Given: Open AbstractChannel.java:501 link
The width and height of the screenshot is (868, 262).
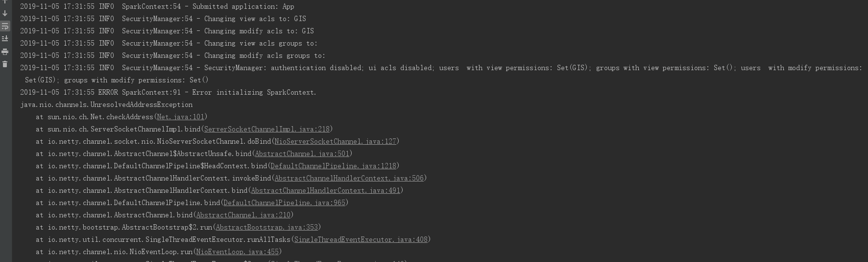Looking at the screenshot, I should click(302, 154).
